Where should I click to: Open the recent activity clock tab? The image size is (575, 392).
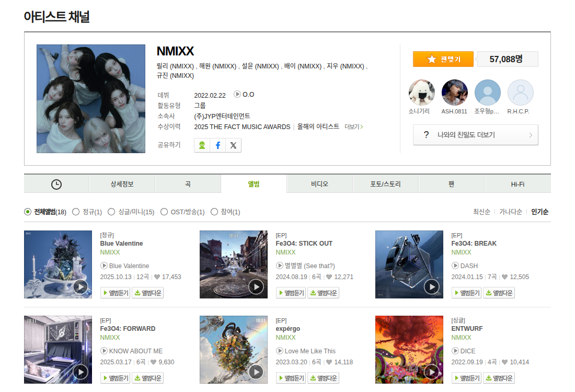(x=56, y=184)
